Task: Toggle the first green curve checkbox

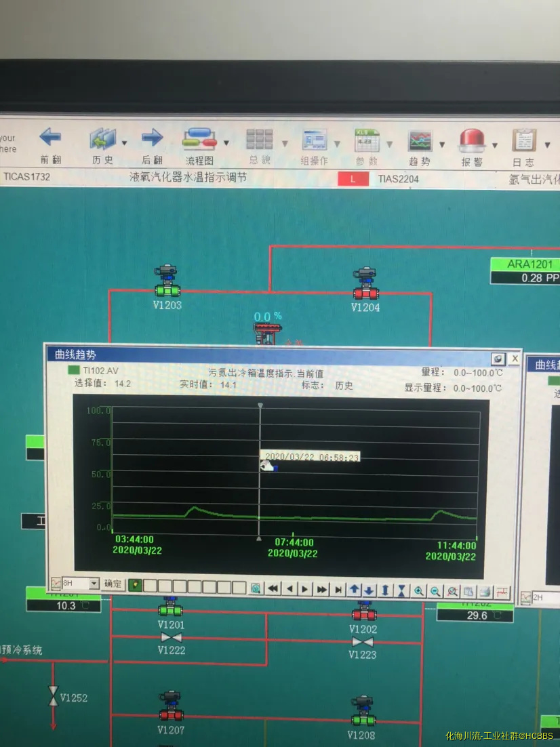Action: 135,585
